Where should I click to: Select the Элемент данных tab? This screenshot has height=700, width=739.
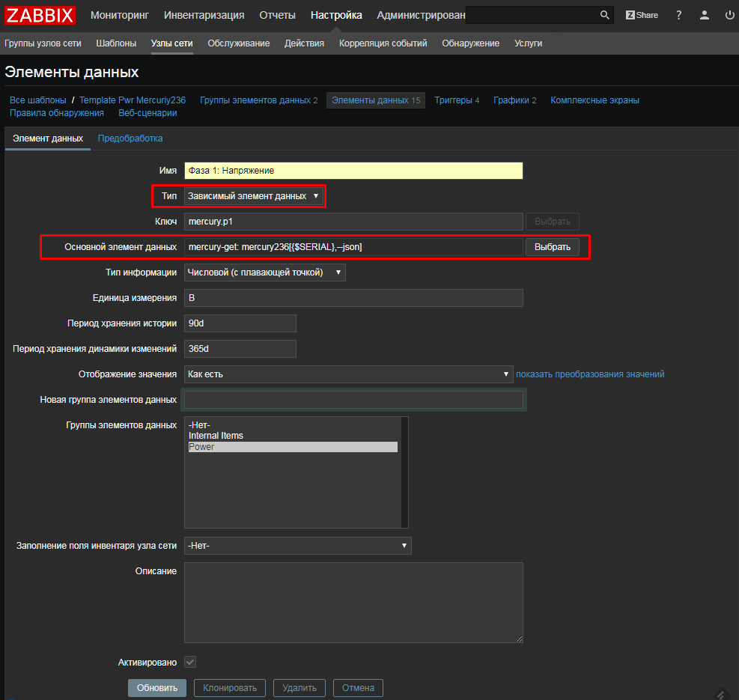click(x=48, y=139)
